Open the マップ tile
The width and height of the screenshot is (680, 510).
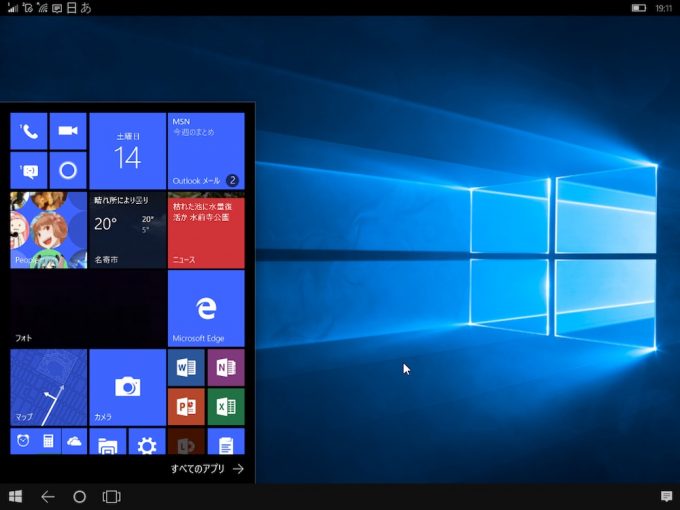[x=49, y=387]
